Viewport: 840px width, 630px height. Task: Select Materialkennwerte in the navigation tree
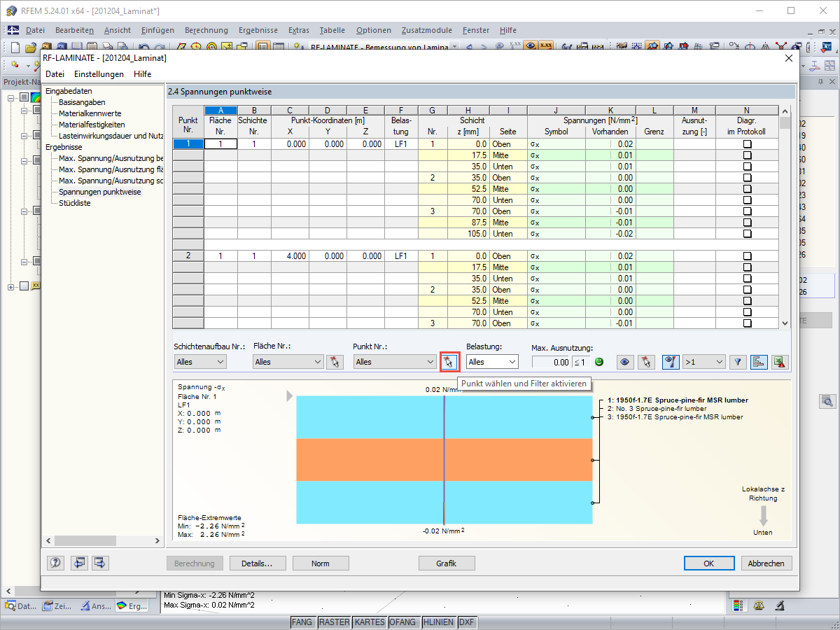click(x=90, y=113)
